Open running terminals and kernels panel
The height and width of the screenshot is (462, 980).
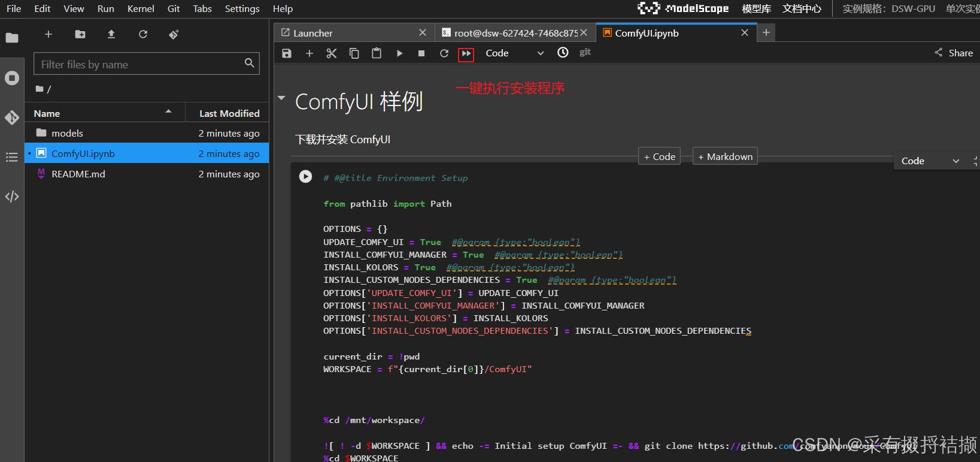click(12, 78)
